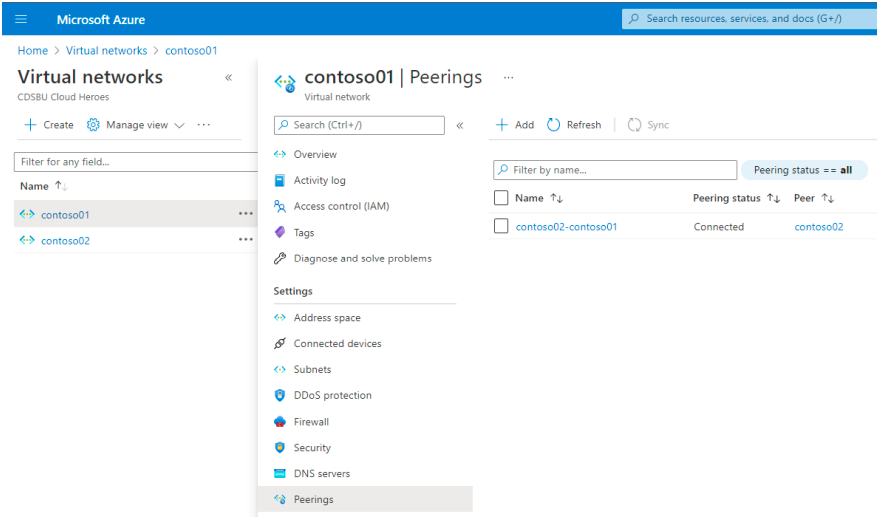Open the contoso02 peer link

[x=818, y=227]
